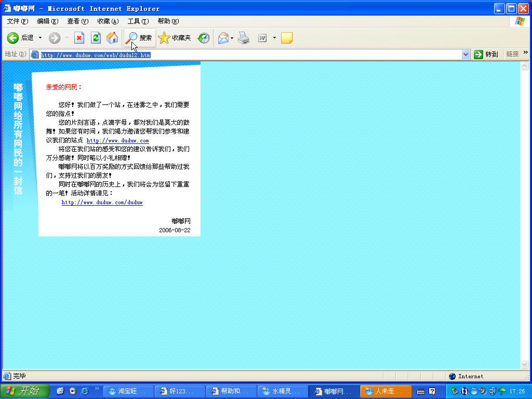The width and height of the screenshot is (532, 399).
Task: Click the blue round face tray icon
Action: 474,391
